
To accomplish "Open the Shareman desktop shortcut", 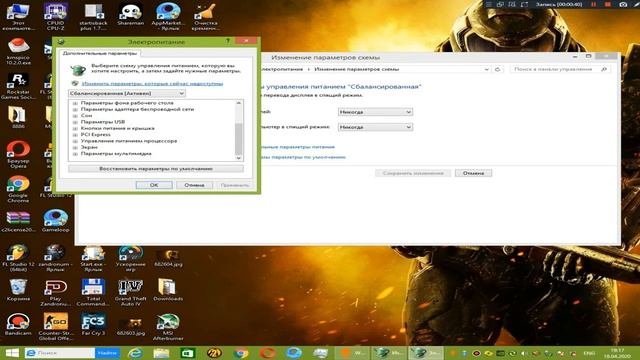I will pos(130,15).
